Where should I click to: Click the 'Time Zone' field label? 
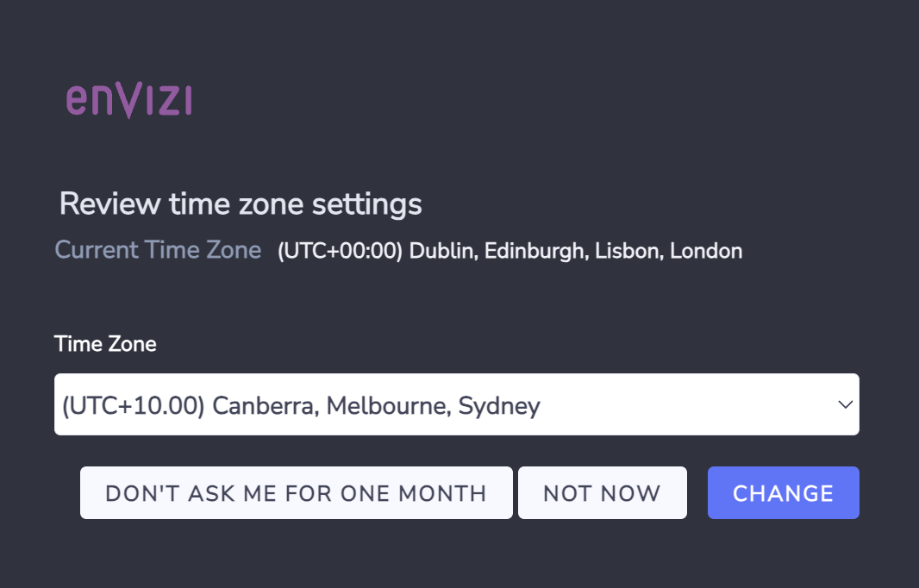coord(105,343)
